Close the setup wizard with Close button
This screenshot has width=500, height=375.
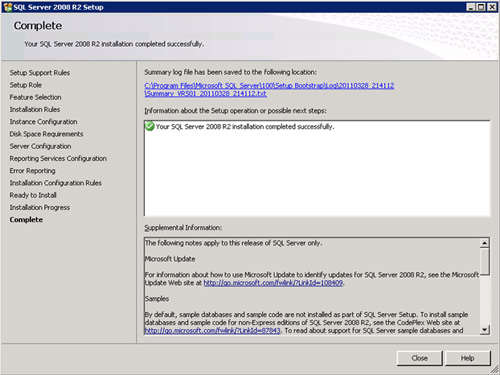[x=419, y=358]
